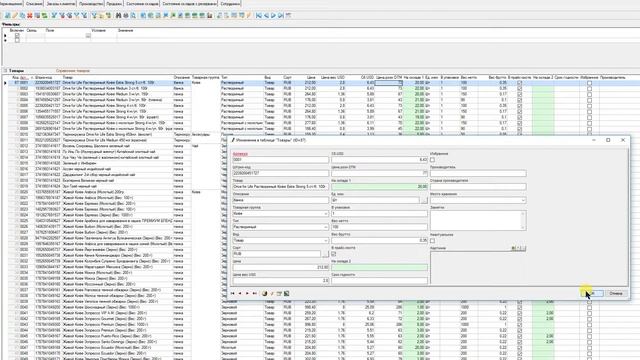Open the Товарная группа dropdown in dialog
640x360 pixels.
point(326,214)
